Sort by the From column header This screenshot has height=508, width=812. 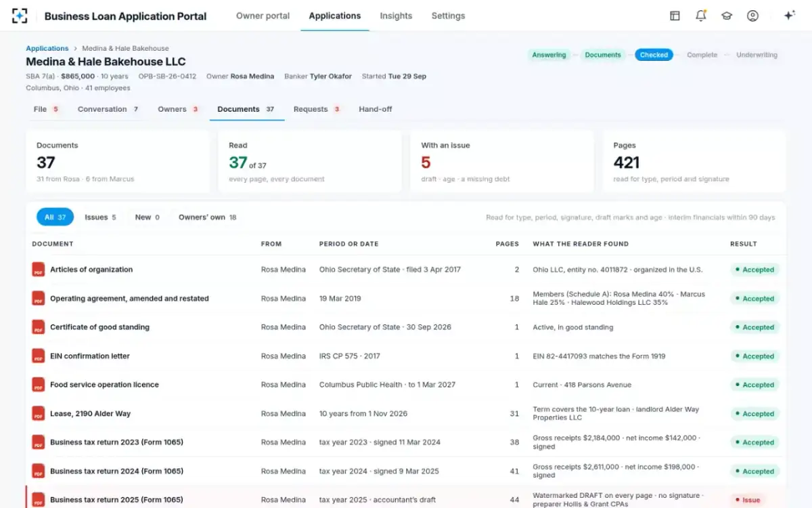(271, 244)
